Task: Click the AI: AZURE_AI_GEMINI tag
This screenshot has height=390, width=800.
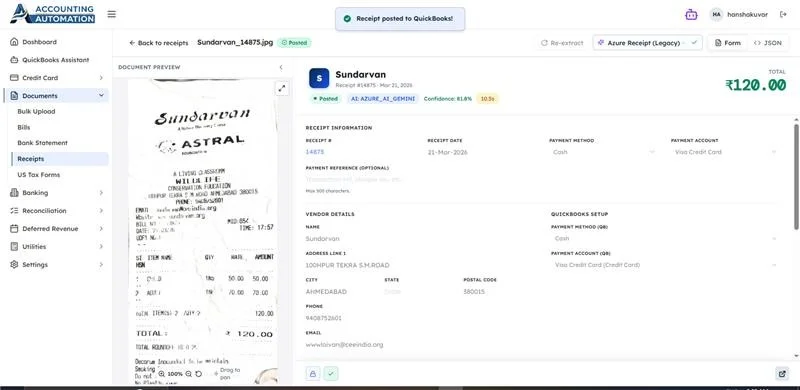Action: (x=383, y=99)
